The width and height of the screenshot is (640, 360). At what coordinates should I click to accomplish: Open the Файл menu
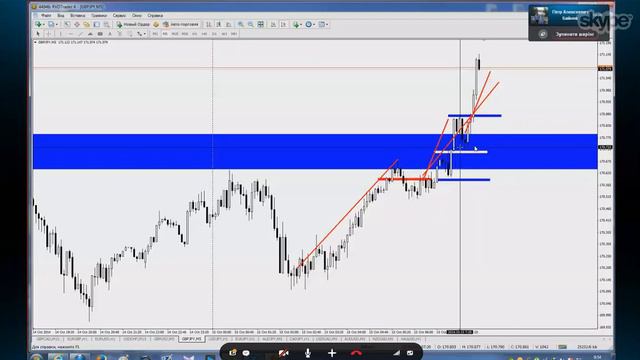[46, 16]
